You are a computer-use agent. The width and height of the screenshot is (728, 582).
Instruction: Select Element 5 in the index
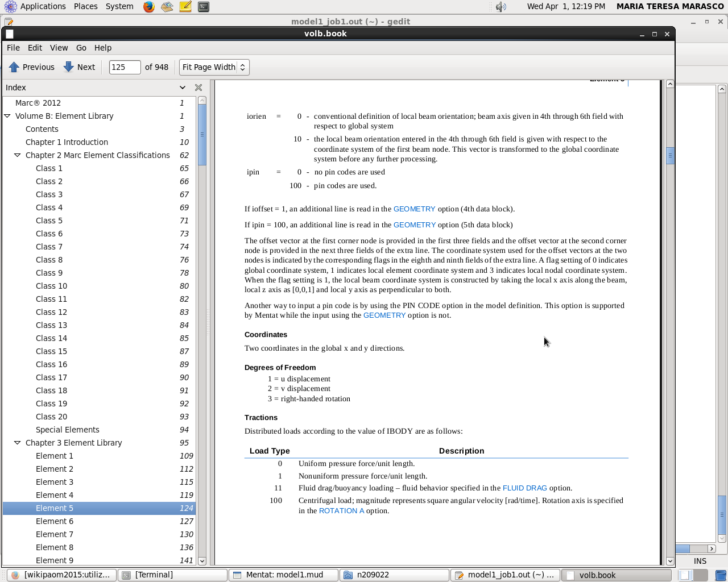pos(100,508)
